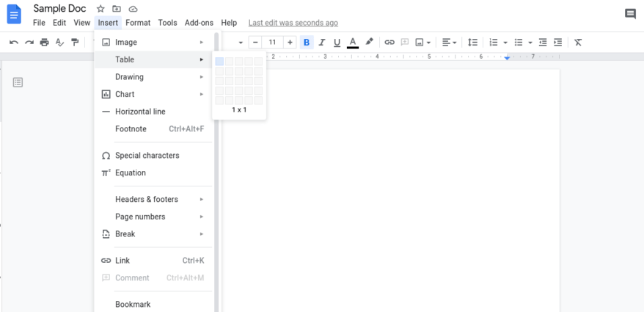Select the paint format tool
The image size is (644, 312).
pyautogui.click(x=75, y=42)
